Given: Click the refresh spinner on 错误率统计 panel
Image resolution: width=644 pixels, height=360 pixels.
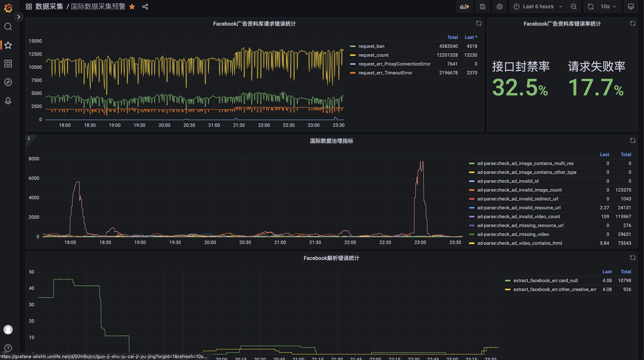Looking at the screenshot, I should pyautogui.click(x=633, y=23).
